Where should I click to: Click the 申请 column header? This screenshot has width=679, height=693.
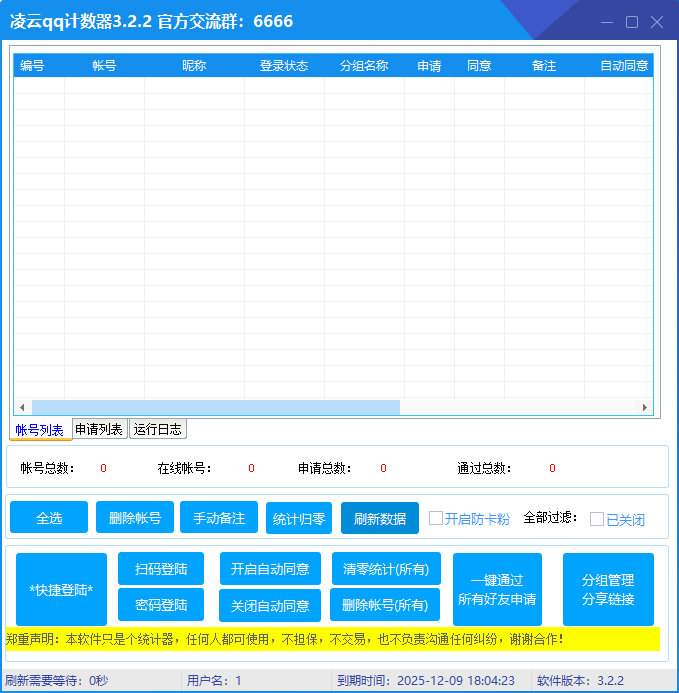point(429,65)
